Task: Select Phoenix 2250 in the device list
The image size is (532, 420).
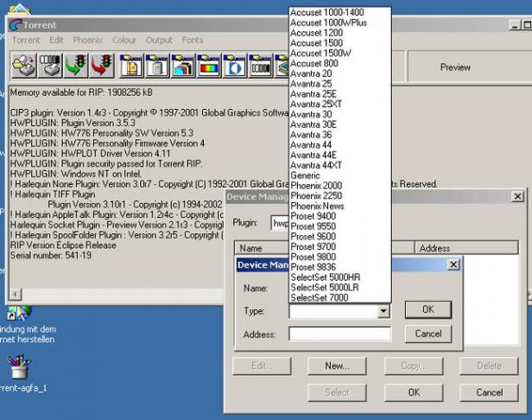Action: click(316, 196)
